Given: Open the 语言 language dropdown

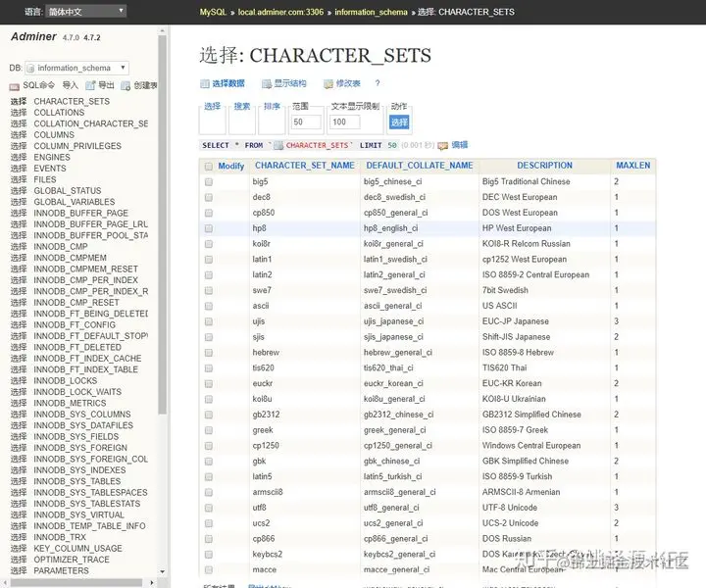Looking at the screenshot, I should (x=85, y=11).
